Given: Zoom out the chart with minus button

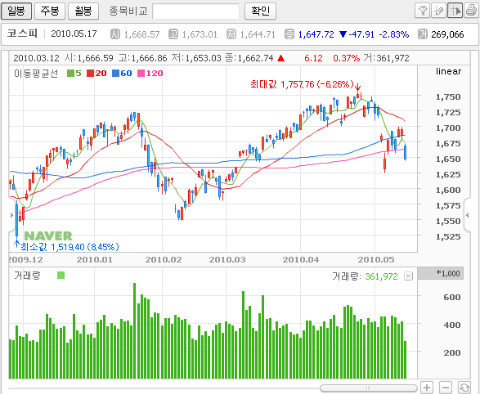Looking at the screenshot, I should pyautogui.click(x=446, y=388).
